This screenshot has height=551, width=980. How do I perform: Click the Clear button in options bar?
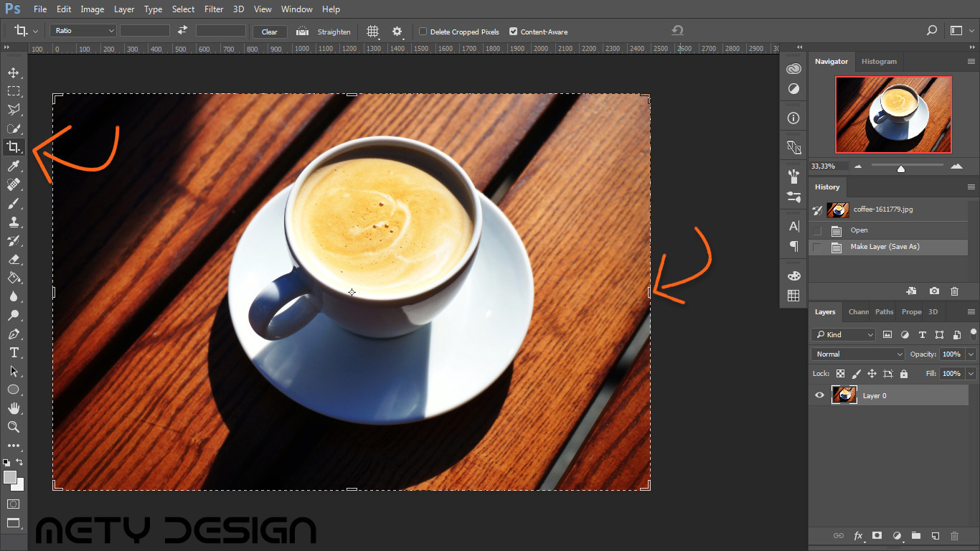pos(270,32)
